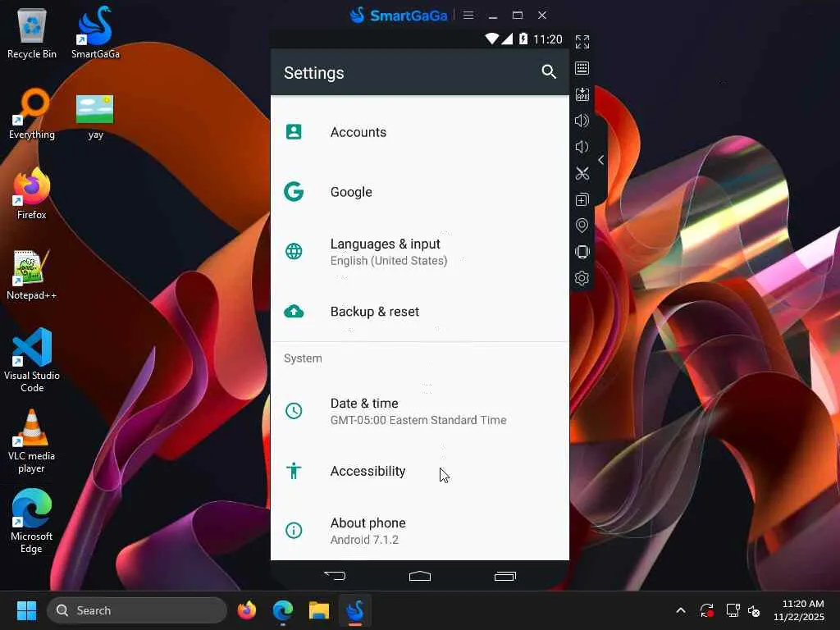Tap the Android Back navigation button
The image size is (840, 630).
tap(335, 576)
